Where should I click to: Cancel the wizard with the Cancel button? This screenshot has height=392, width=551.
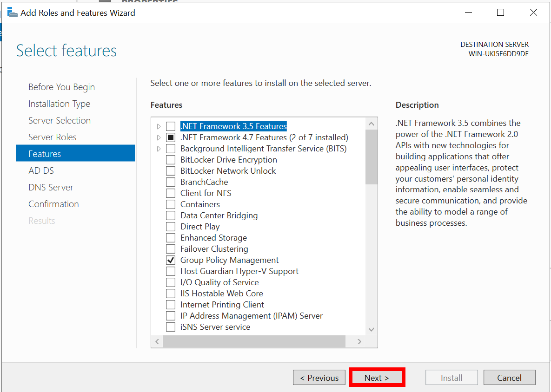point(509,378)
